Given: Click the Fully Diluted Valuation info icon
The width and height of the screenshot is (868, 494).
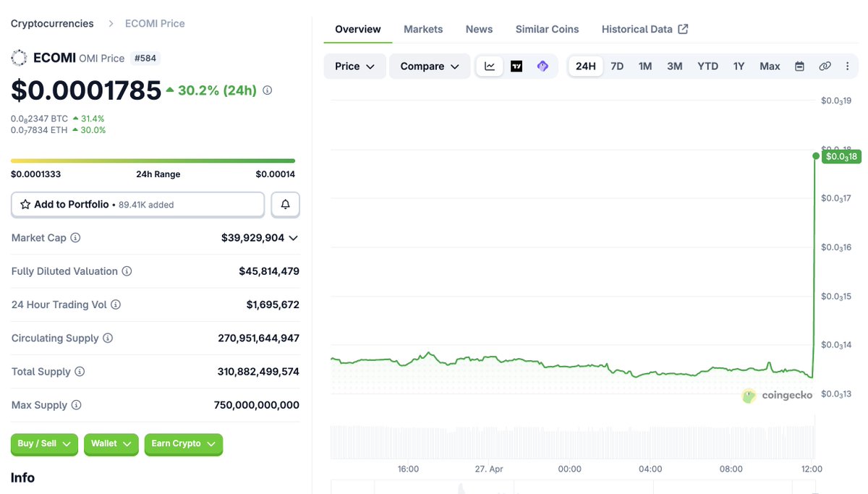Looking at the screenshot, I should click(127, 271).
